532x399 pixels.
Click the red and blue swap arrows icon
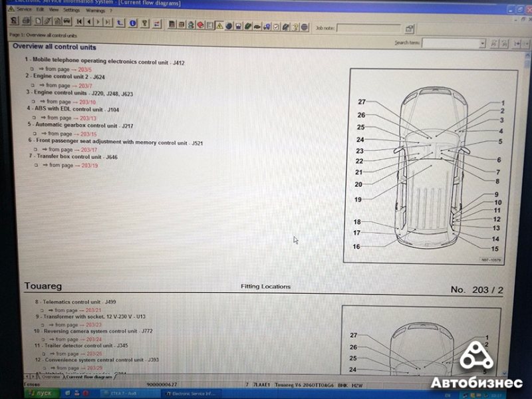point(157,24)
